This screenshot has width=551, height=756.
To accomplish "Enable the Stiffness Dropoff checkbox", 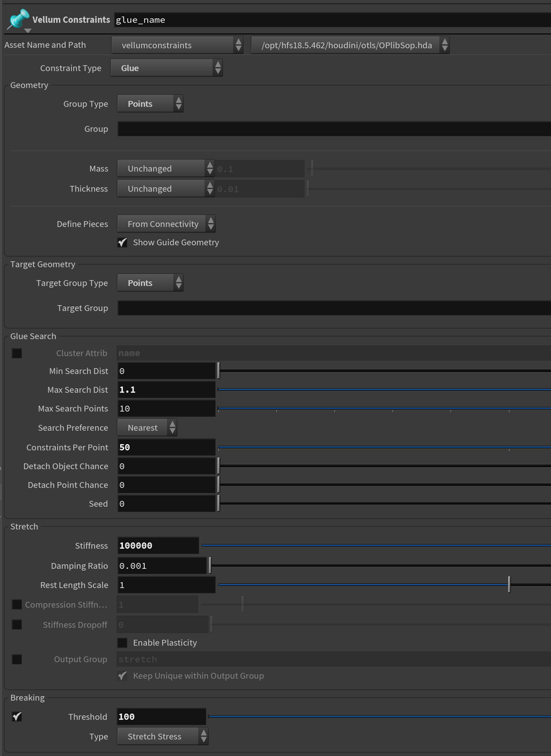I will (x=17, y=625).
